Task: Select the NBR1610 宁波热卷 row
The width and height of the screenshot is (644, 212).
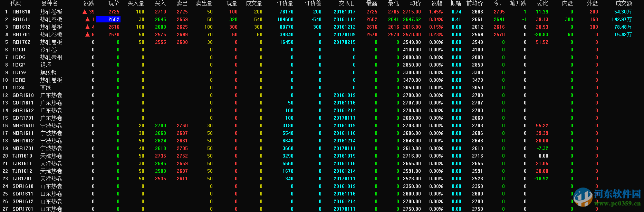Action: (x=322, y=125)
